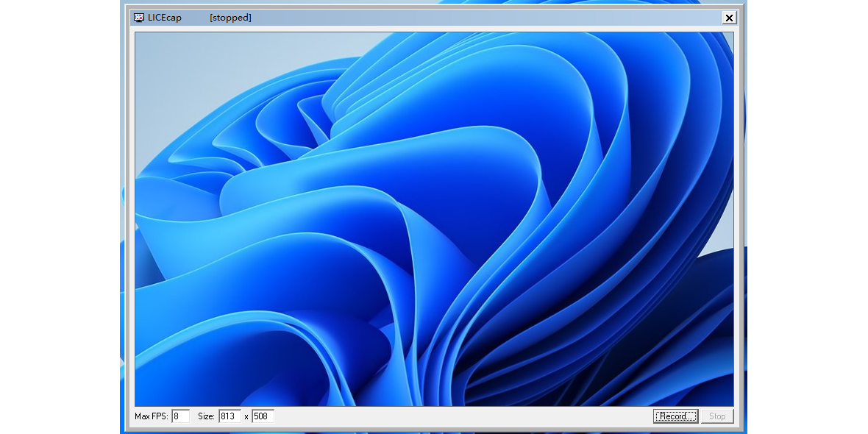Focus the Max FPS input field
This screenshot has height=434, width=868.
(180, 416)
